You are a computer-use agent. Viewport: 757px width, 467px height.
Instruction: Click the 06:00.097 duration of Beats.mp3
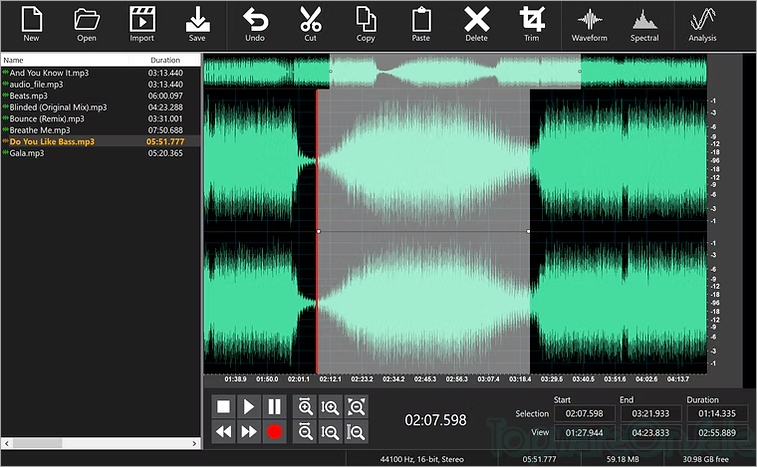(x=165, y=96)
